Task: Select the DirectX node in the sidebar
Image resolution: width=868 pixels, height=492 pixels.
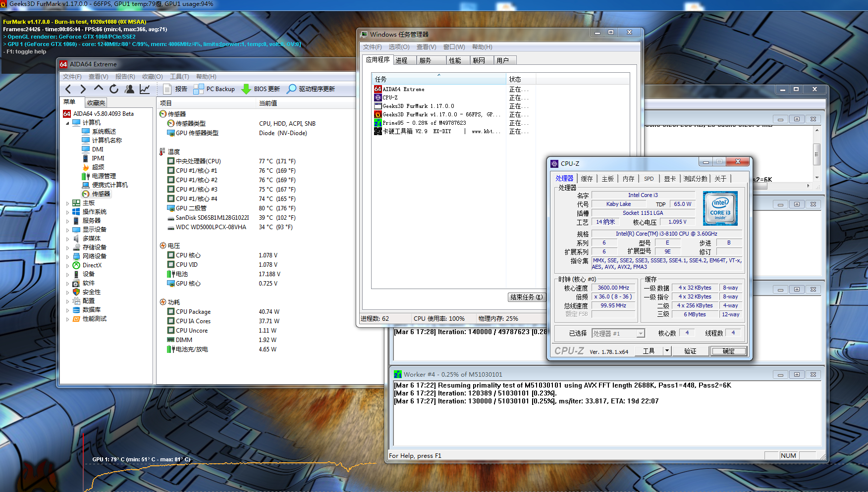Action: pos(92,265)
